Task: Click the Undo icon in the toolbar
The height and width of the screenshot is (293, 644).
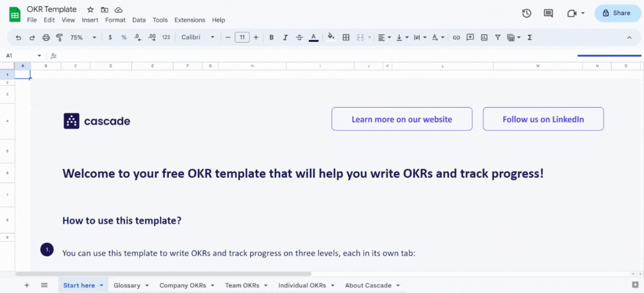Action: (x=18, y=38)
